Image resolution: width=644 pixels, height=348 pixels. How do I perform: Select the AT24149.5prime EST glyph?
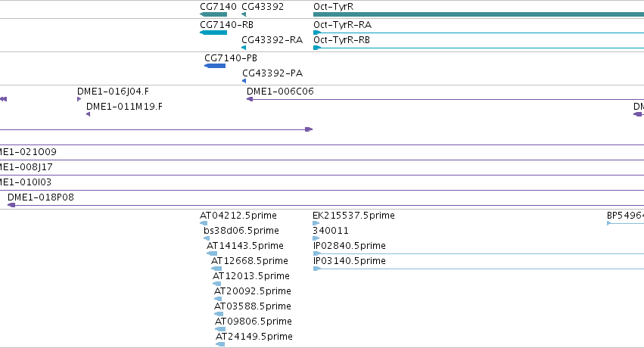pyautogui.click(x=220, y=344)
